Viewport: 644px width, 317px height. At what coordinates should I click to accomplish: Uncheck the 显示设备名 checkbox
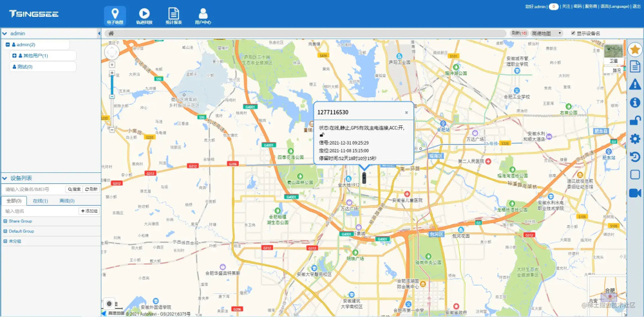tap(573, 33)
